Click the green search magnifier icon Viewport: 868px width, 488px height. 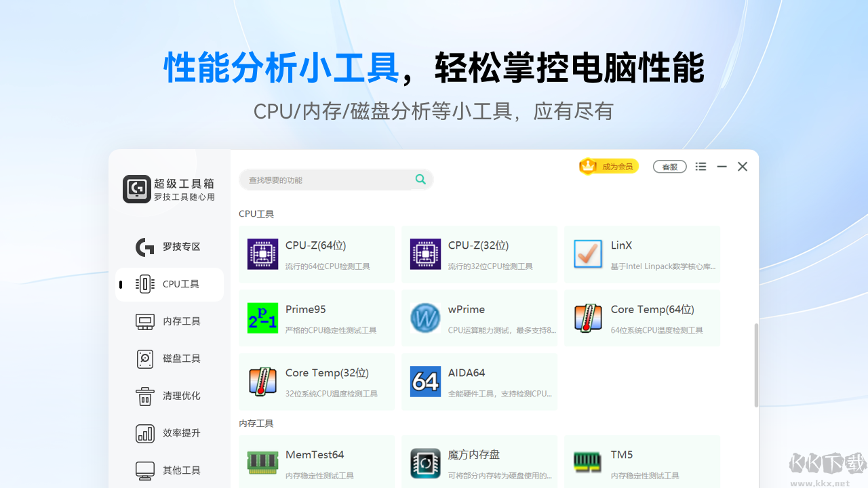(x=420, y=180)
